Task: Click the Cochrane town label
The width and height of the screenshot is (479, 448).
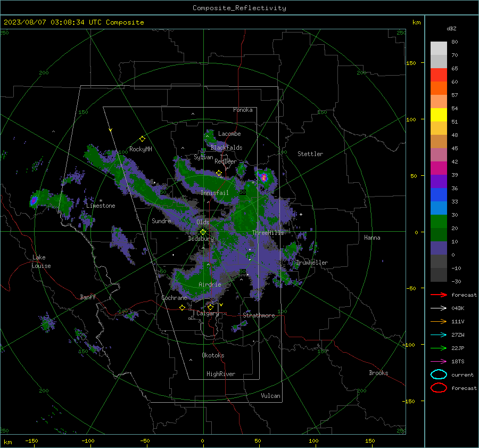Action: (x=174, y=298)
